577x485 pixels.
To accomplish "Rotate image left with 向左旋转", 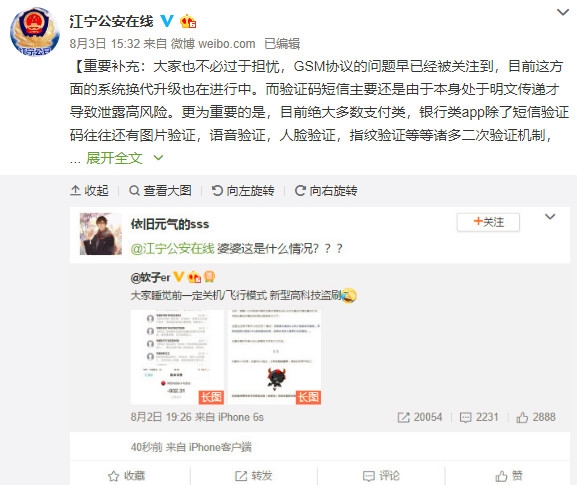I will point(243,191).
